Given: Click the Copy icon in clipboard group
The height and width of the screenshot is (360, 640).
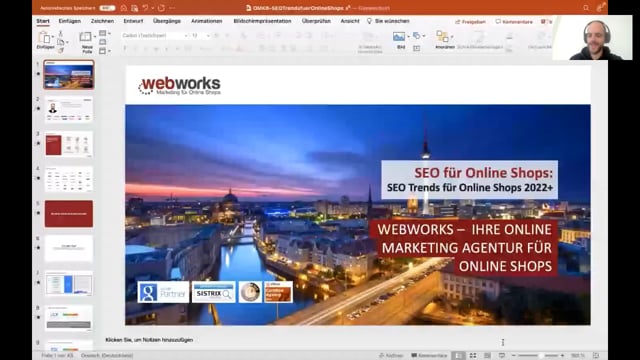Looking at the screenshot, I should 61,42.
